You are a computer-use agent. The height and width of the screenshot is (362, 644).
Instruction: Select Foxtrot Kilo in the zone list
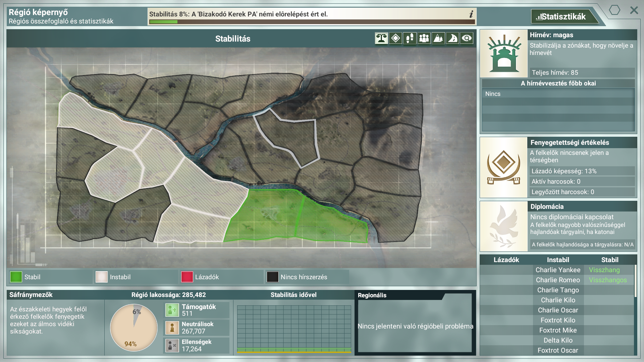(x=558, y=320)
